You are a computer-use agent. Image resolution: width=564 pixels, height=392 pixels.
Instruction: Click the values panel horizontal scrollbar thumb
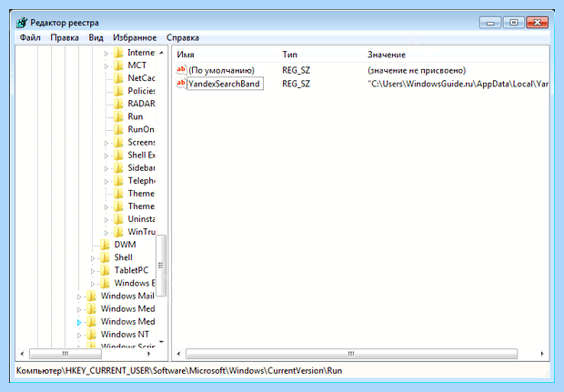(x=351, y=354)
